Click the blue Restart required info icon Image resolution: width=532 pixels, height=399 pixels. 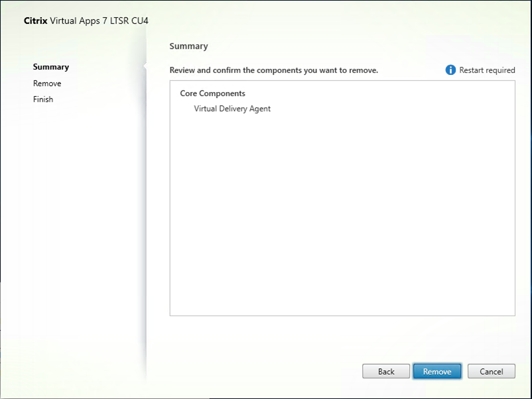coord(450,70)
